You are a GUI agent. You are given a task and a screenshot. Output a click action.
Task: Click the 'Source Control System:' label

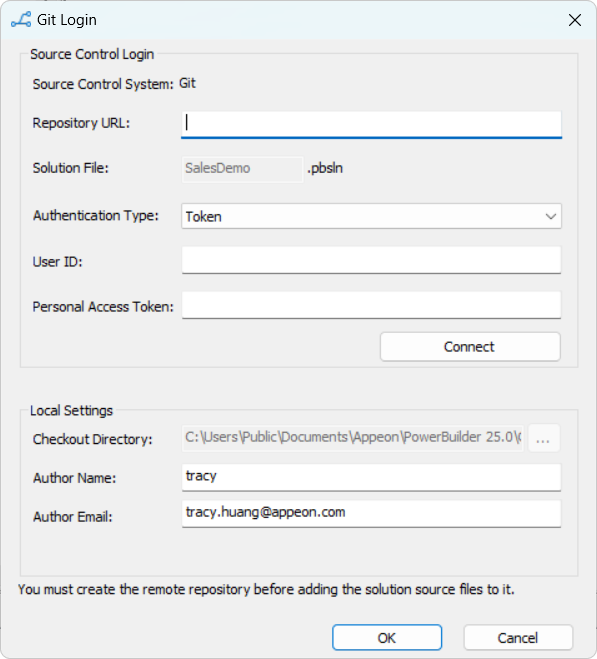pos(103,84)
